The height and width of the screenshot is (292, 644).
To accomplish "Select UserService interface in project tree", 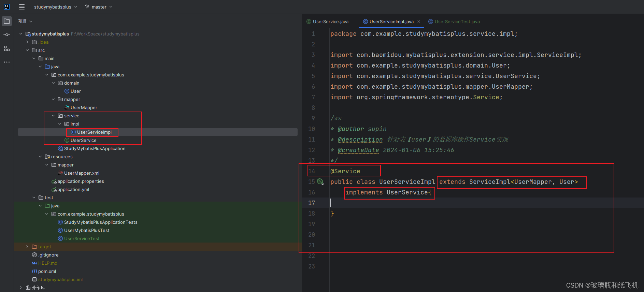I will pos(83,140).
